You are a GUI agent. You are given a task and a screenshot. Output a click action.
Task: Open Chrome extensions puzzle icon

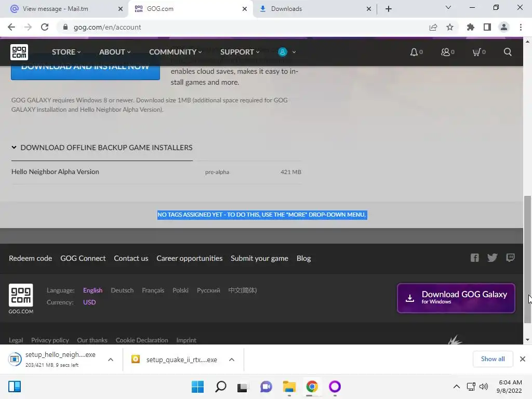[471, 27]
